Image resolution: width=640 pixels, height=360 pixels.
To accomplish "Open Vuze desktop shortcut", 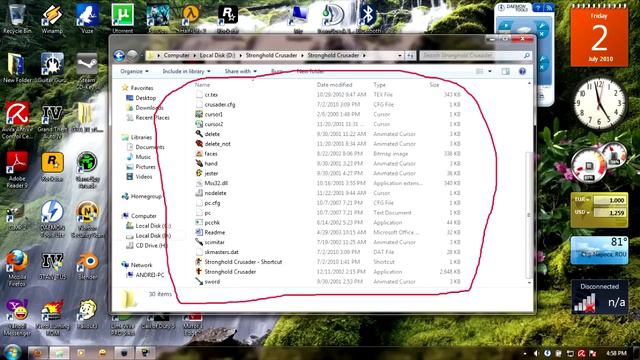I will click(87, 18).
